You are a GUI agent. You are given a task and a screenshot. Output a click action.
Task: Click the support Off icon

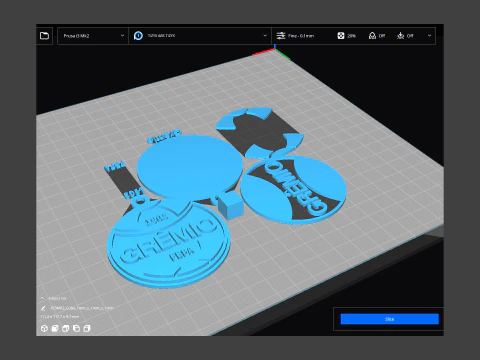(x=372, y=36)
